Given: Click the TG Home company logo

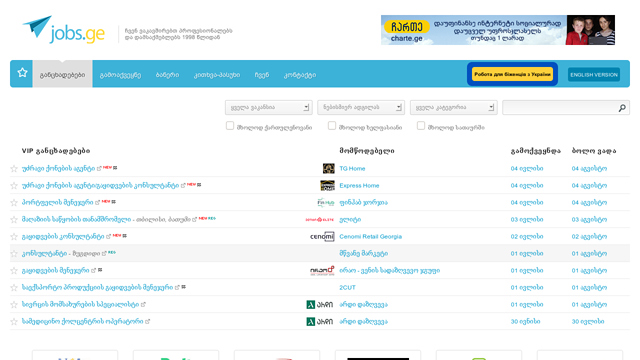Looking at the screenshot, I should [328, 168].
